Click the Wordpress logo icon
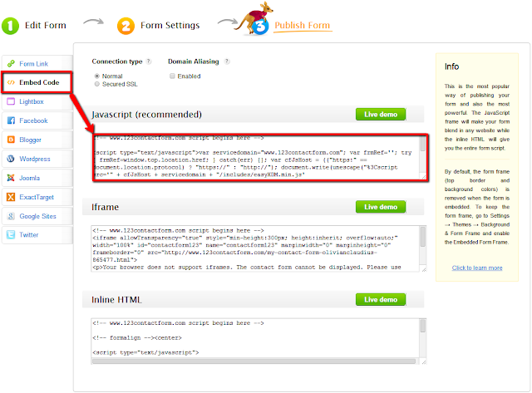This screenshot has height=393, width=532. point(11,159)
